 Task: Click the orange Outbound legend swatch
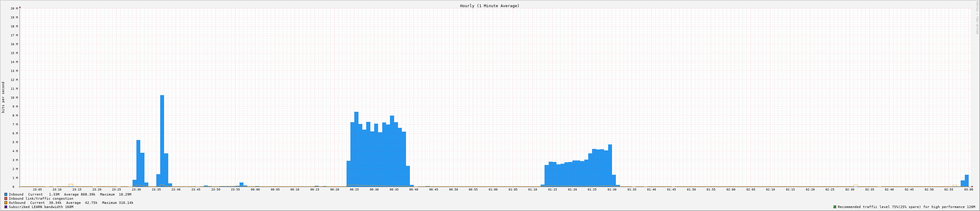pos(6,203)
